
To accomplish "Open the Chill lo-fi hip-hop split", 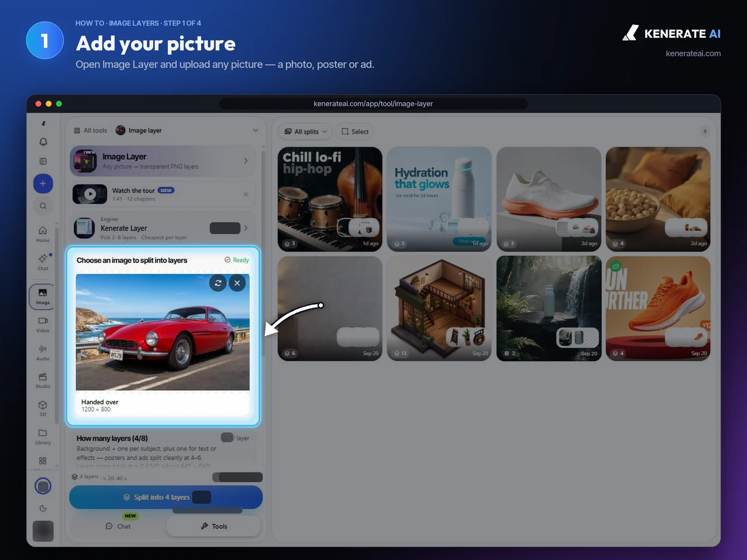I will [330, 199].
